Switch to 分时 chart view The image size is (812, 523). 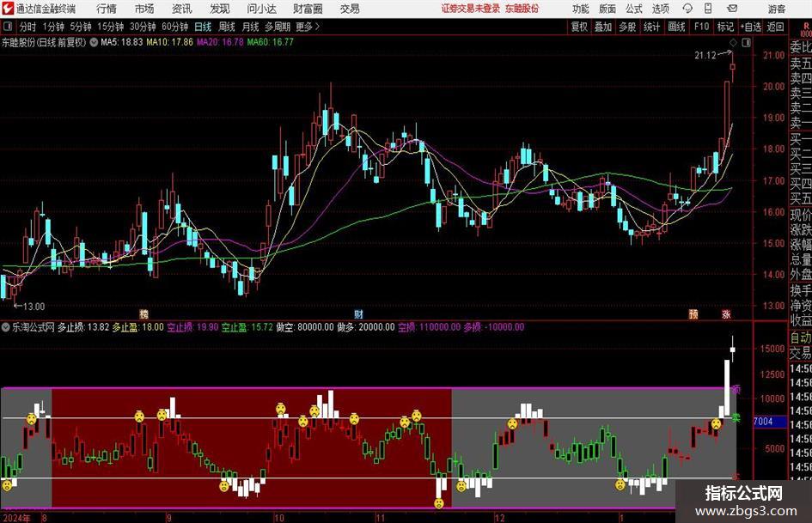click(x=27, y=27)
